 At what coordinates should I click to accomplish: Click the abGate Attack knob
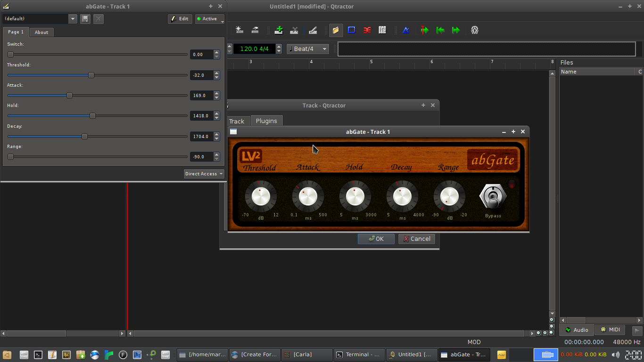[308, 197]
